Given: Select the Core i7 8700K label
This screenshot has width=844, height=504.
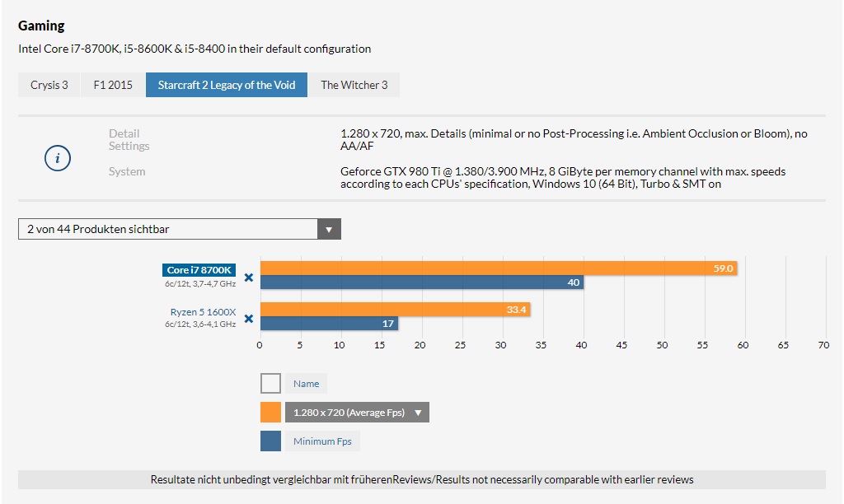Looking at the screenshot, I should (x=199, y=270).
